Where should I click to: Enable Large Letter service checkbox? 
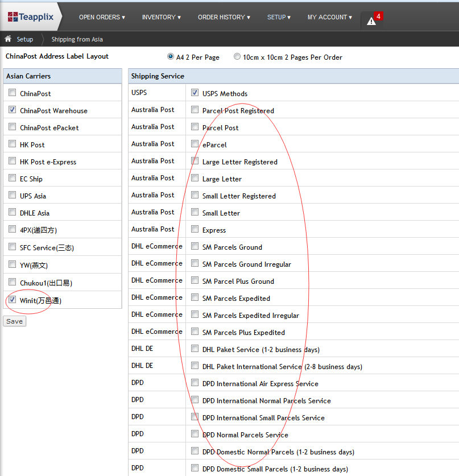click(x=195, y=177)
